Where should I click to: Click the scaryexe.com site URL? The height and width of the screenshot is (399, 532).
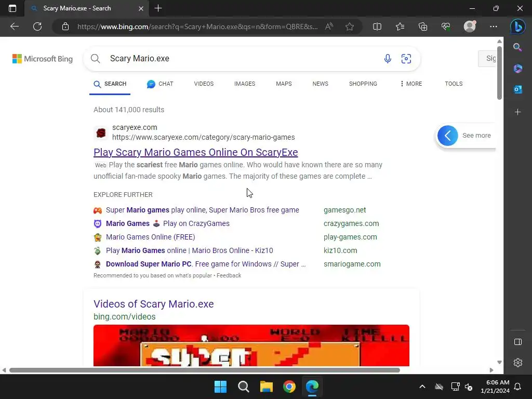[x=204, y=137]
